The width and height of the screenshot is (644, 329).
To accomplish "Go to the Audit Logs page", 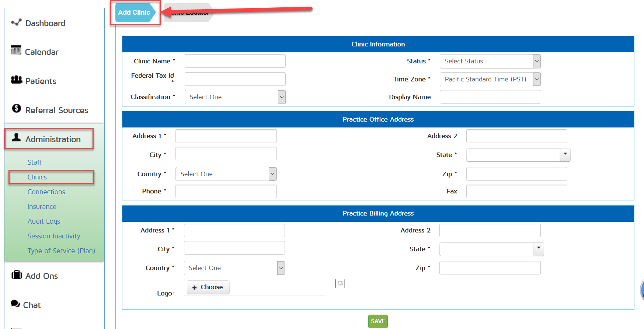I will (x=44, y=221).
